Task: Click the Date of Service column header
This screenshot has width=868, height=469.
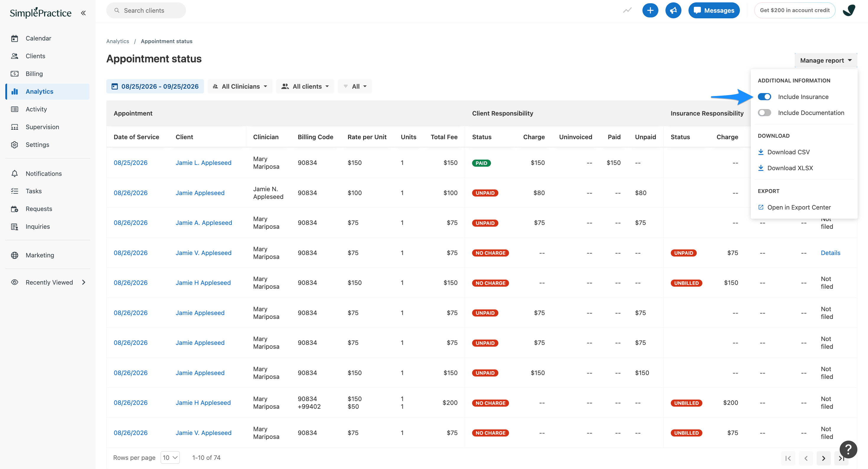Action: pyautogui.click(x=136, y=137)
